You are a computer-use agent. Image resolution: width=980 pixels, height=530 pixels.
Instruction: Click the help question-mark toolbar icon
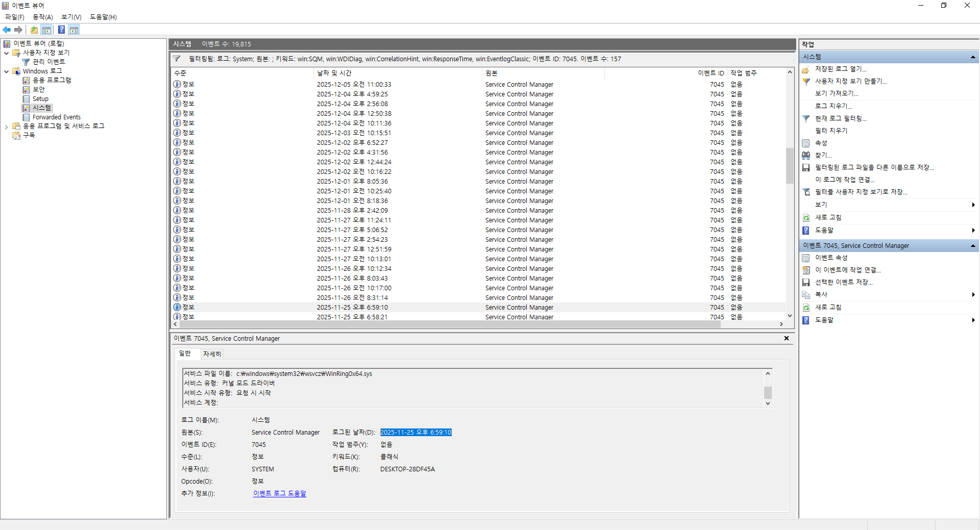[x=61, y=30]
